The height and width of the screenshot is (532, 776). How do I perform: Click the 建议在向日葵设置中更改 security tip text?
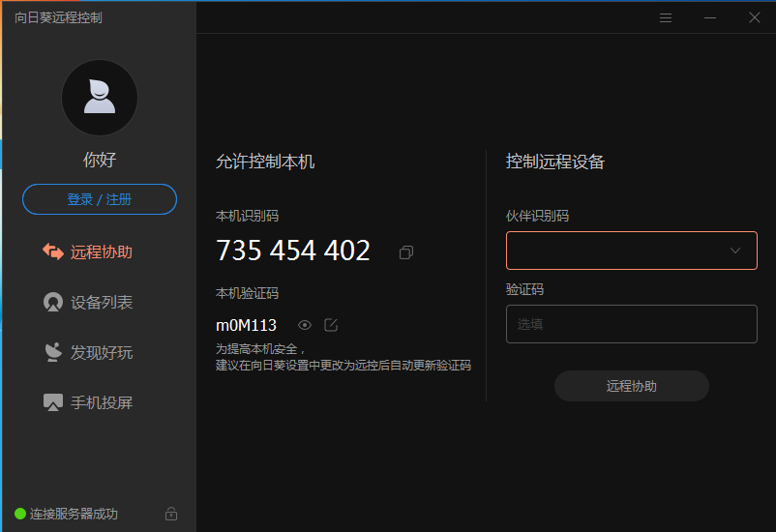pyautogui.click(x=343, y=366)
